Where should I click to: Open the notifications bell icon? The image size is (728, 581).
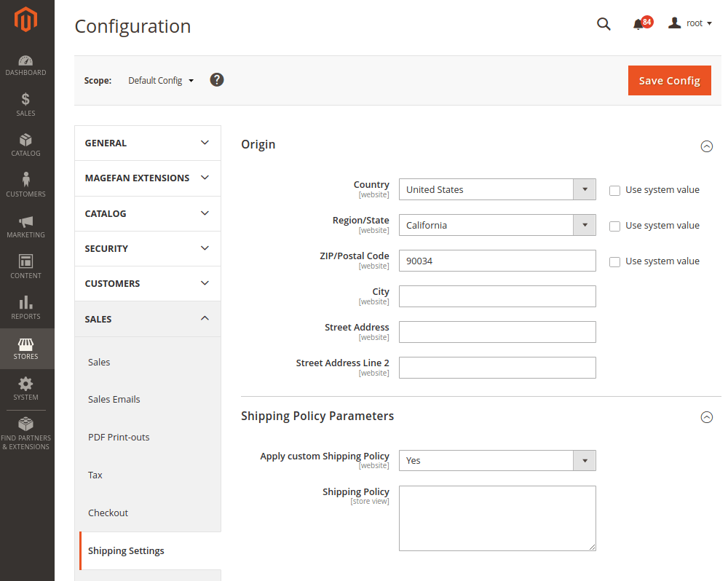638,24
